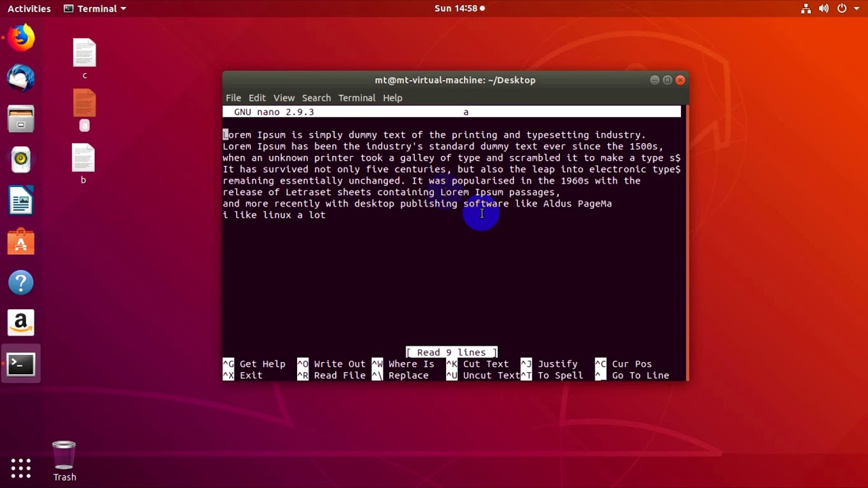This screenshot has height=488, width=868.
Task: Click the word 'centuries' in the text
Action: click(x=420, y=169)
